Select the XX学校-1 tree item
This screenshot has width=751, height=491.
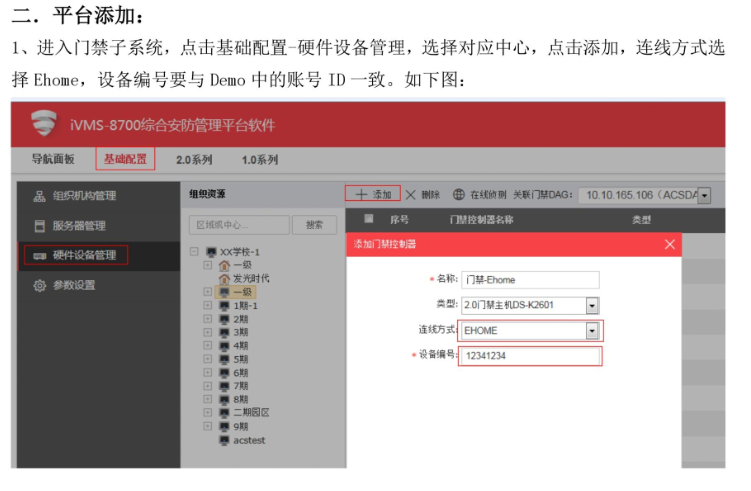[239, 252]
